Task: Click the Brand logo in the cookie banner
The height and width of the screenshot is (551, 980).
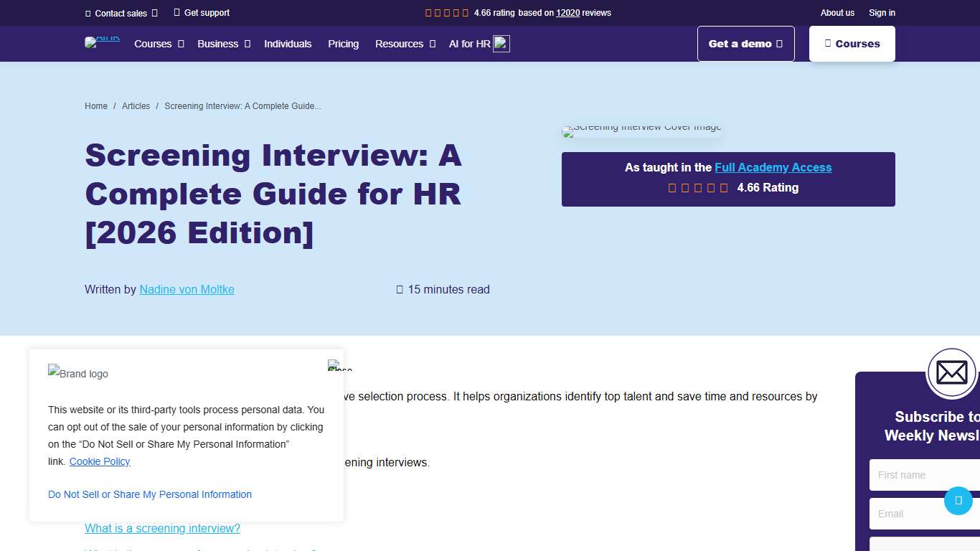Action: (77, 373)
